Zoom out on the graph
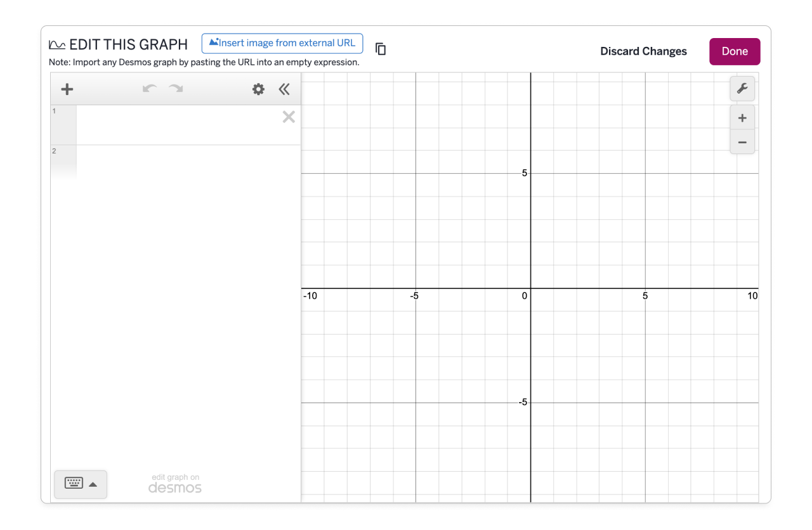The height and width of the screenshot is (530, 812). pyautogui.click(x=742, y=142)
